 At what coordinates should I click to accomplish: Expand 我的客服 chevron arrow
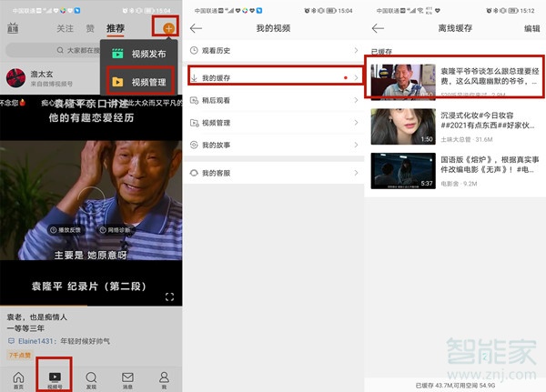[356, 173]
